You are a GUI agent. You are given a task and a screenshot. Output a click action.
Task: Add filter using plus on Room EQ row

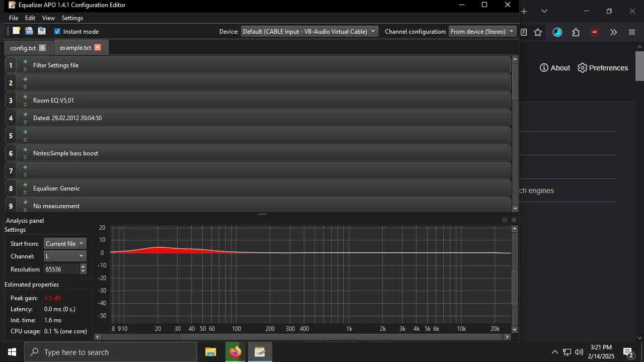25,97
